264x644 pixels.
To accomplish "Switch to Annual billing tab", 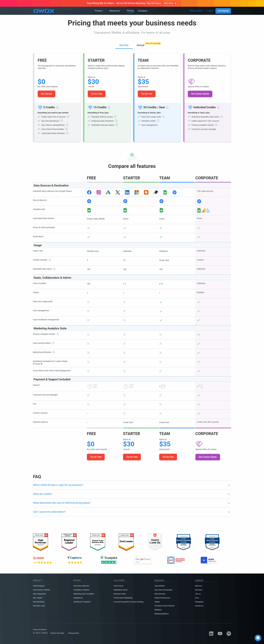I will [x=140, y=45].
